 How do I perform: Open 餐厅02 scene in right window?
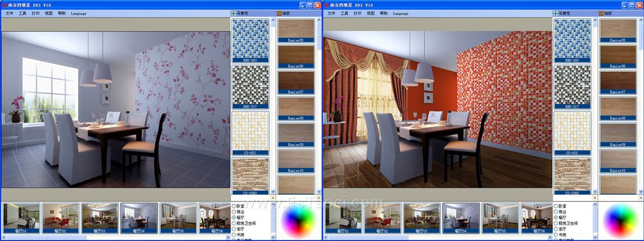point(383,218)
